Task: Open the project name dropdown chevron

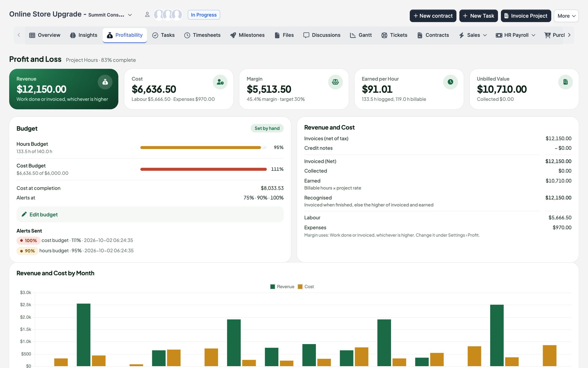Action: click(130, 15)
